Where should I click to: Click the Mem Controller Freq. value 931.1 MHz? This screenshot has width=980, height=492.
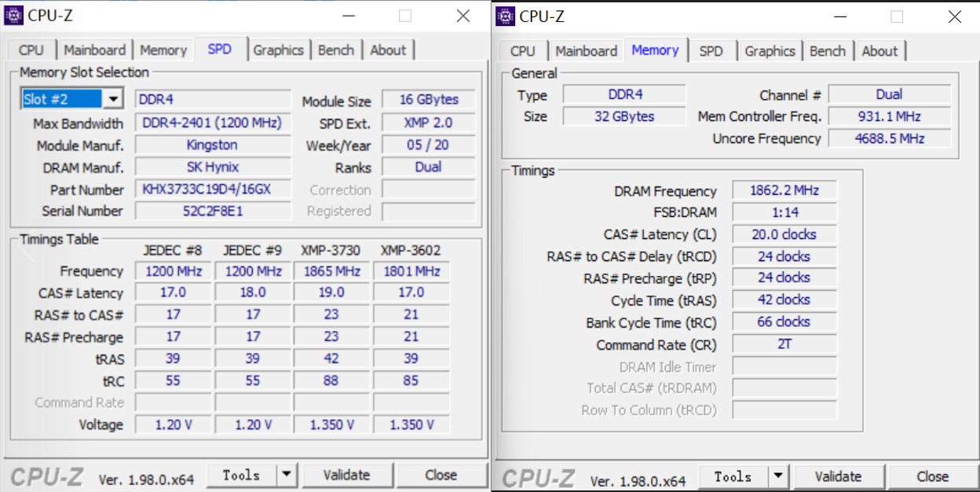coord(889,116)
